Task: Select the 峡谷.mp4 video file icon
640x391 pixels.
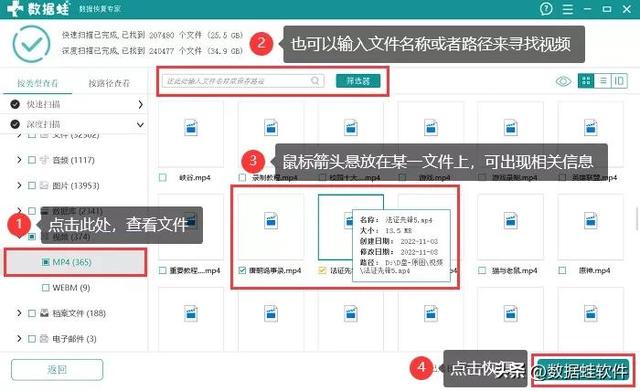Action: tap(191, 127)
